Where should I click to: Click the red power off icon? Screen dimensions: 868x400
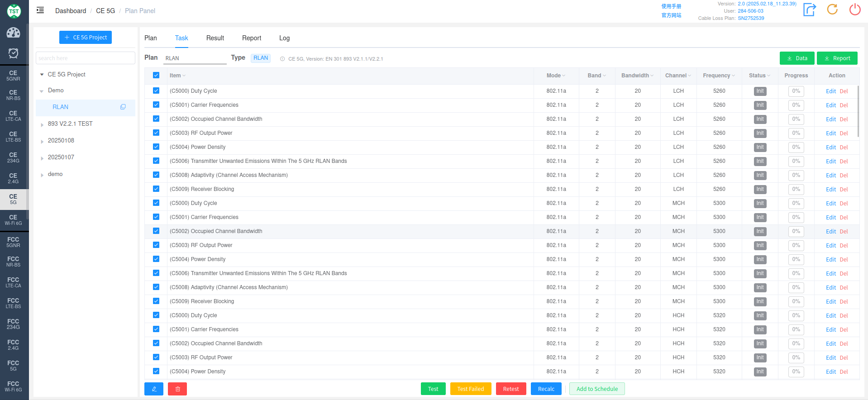click(x=855, y=10)
